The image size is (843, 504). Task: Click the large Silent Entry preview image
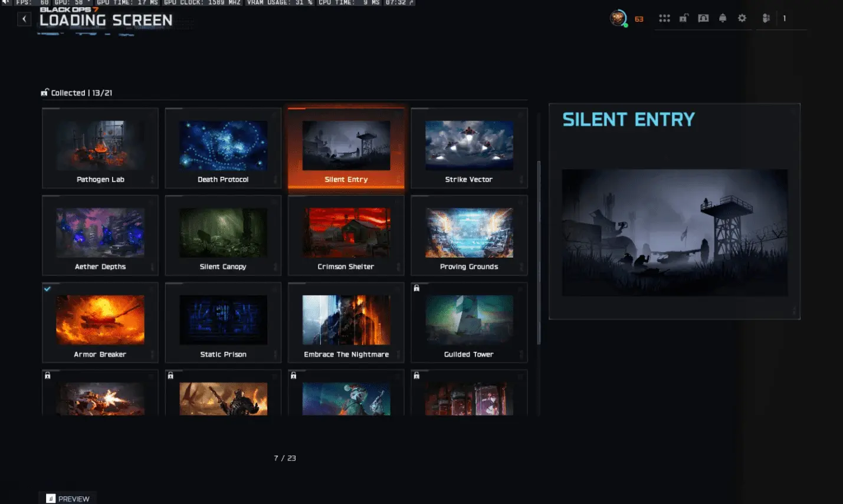pos(674,232)
